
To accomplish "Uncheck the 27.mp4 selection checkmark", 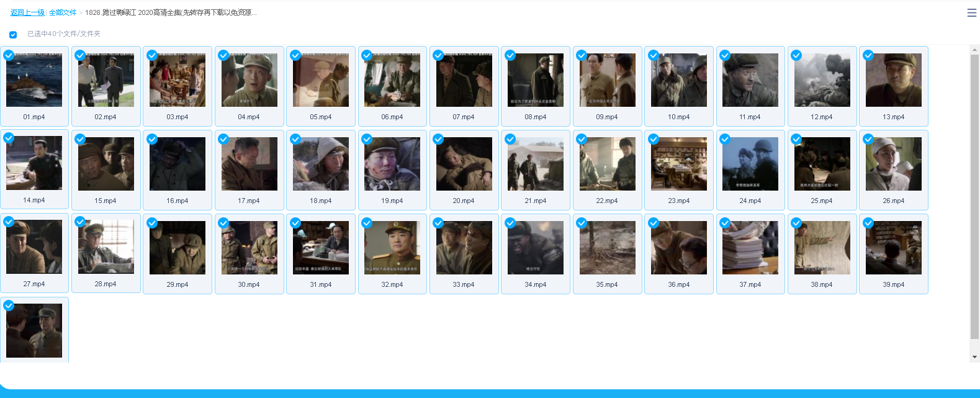I will point(9,222).
